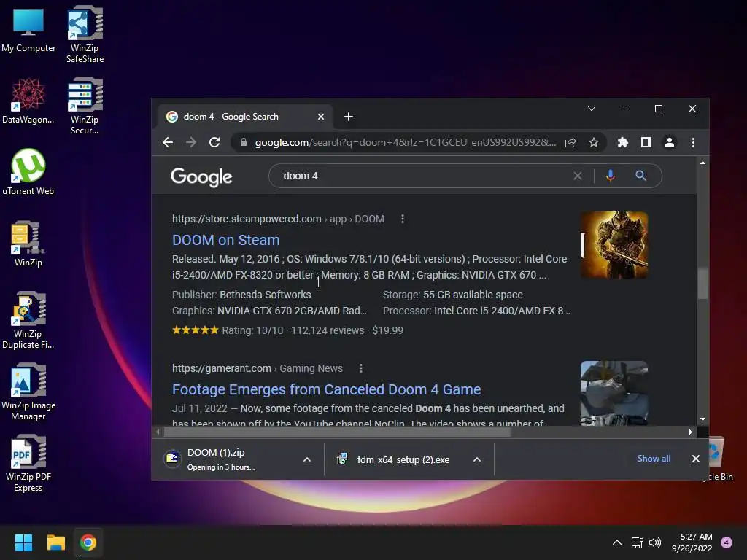Screen dimensions: 747x560
Task: Select My Computer desktop icon
Action: [x=28, y=31]
